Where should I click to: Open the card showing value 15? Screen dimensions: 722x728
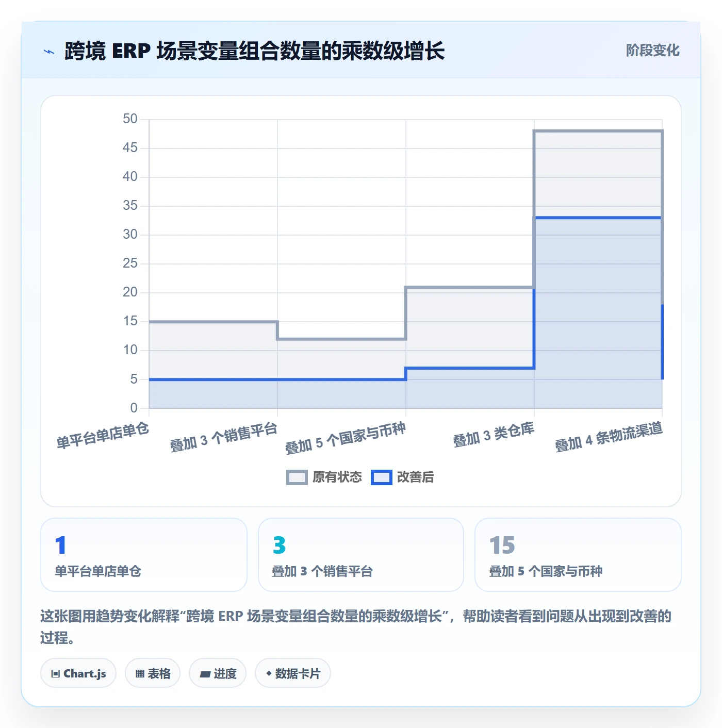pos(578,555)
